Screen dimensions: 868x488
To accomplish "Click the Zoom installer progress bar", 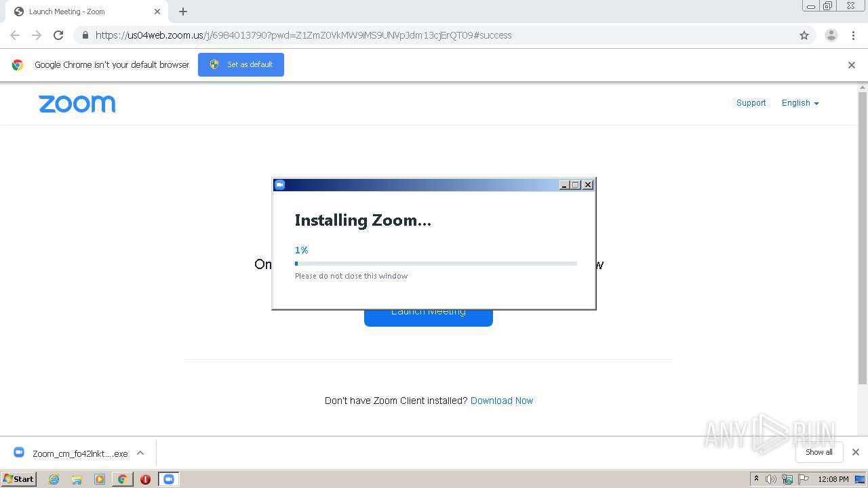I will (436, 264).
